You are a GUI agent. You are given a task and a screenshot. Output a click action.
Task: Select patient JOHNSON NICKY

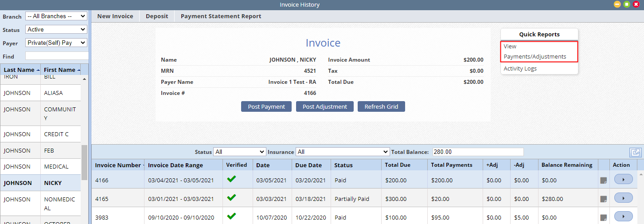click(x=40, y=183)
